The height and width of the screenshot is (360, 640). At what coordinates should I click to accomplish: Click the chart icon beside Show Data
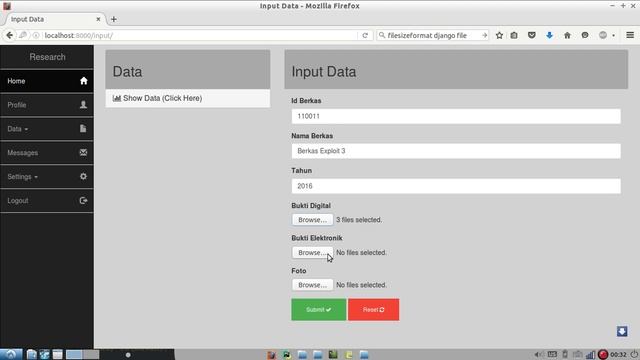(x=117, y=98)
